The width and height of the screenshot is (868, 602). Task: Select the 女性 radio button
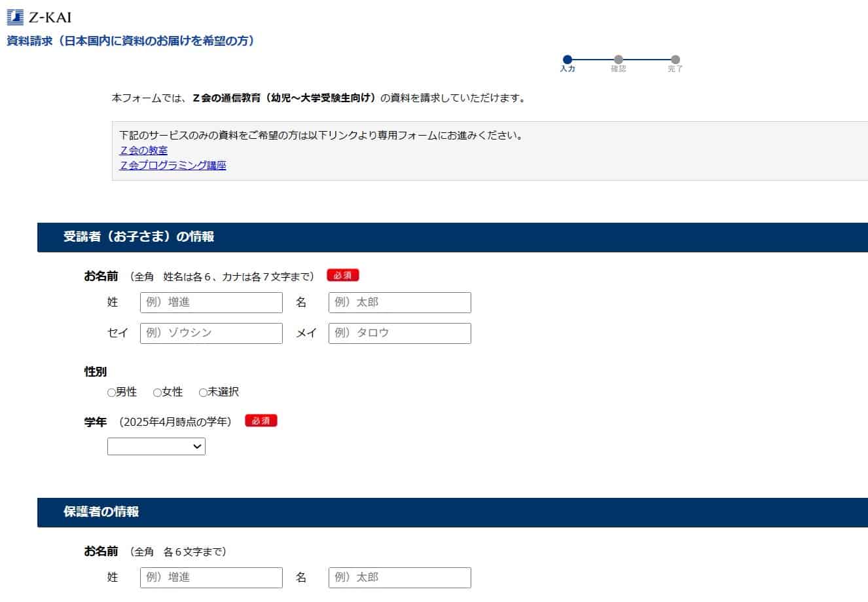point(157,393)
